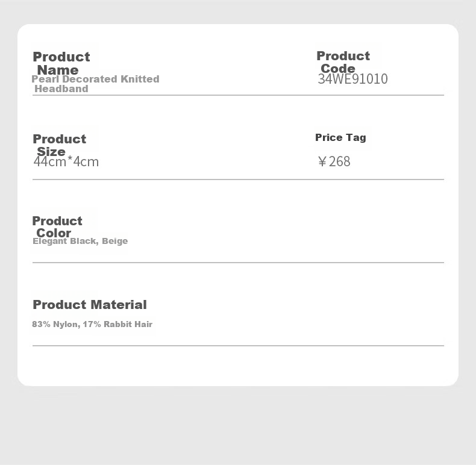Image resolution: width=476 pixels, height=465 pixels.
Task: Select the Pearl Decorated Knitted Headband text
Action: (x=95, y=84)
